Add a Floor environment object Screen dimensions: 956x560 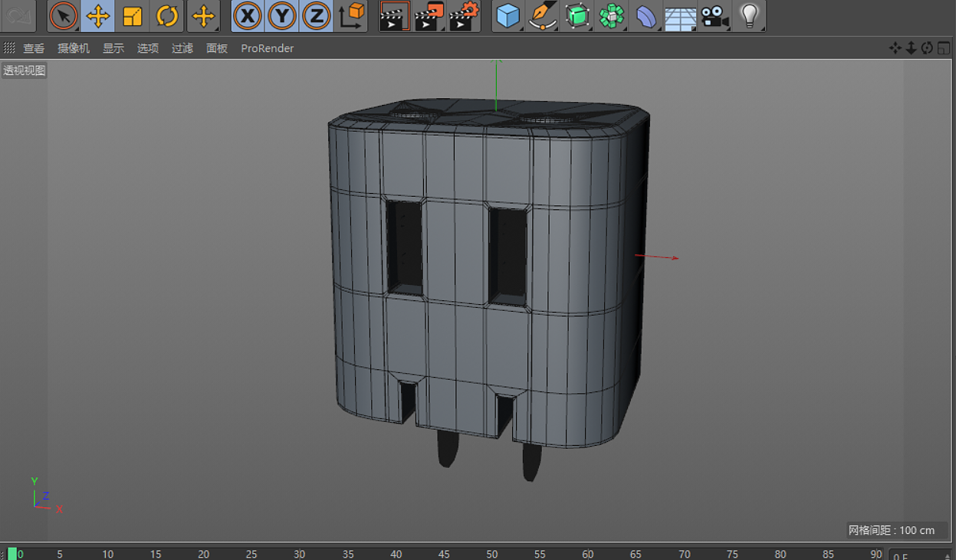click(x=680, y=15)
